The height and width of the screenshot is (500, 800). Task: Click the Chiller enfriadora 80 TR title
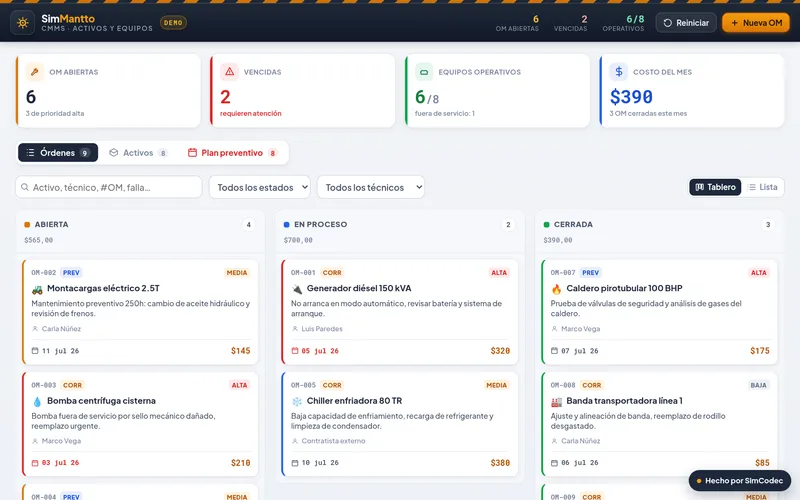pyautogui.click(x=355, y=401)
